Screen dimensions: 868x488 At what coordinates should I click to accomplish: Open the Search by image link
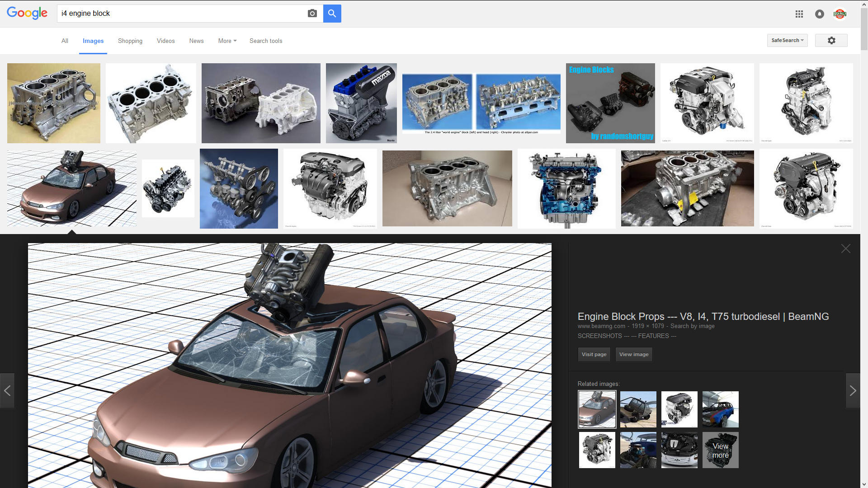click(x=693, y=326)
